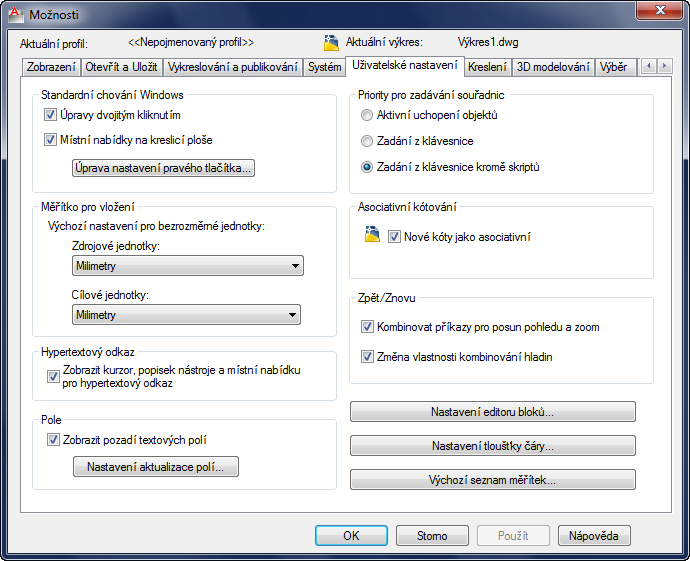Disable Zobrazit pozadí textových polí
Screen dimensions: 690x561
point(53,440)
